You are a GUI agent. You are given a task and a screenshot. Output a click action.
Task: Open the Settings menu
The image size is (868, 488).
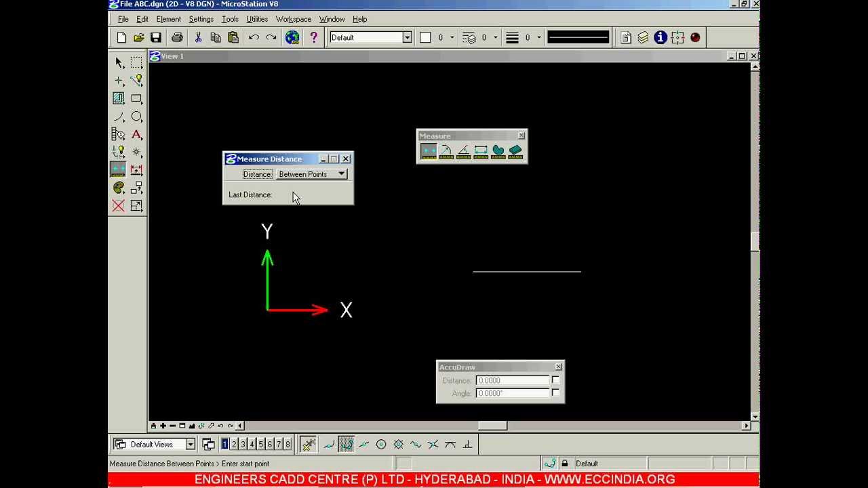click(201, 19)
